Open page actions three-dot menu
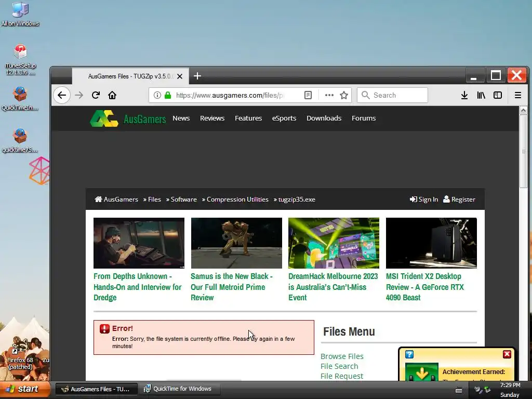The image size is (532, 399). (329, 95)
